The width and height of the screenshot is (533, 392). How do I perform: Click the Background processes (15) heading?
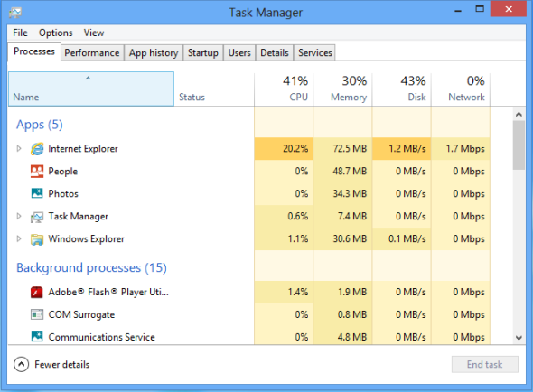[91, 268]
